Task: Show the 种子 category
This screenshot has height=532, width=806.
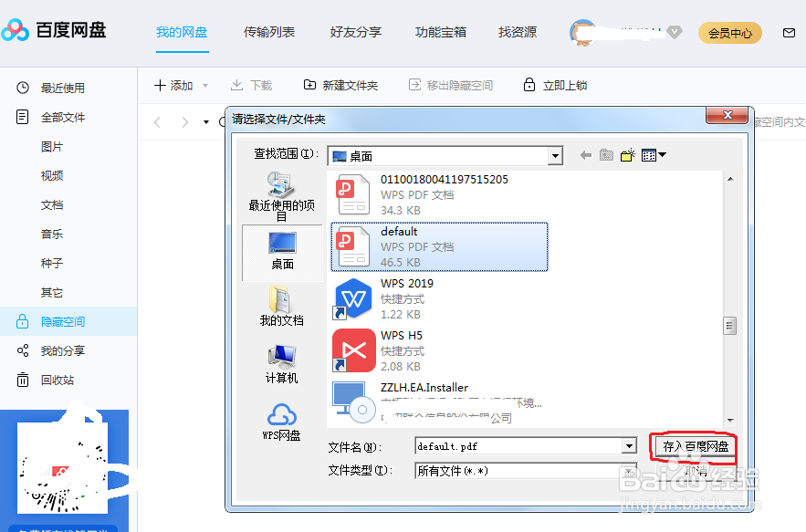Action: (52, 263)
